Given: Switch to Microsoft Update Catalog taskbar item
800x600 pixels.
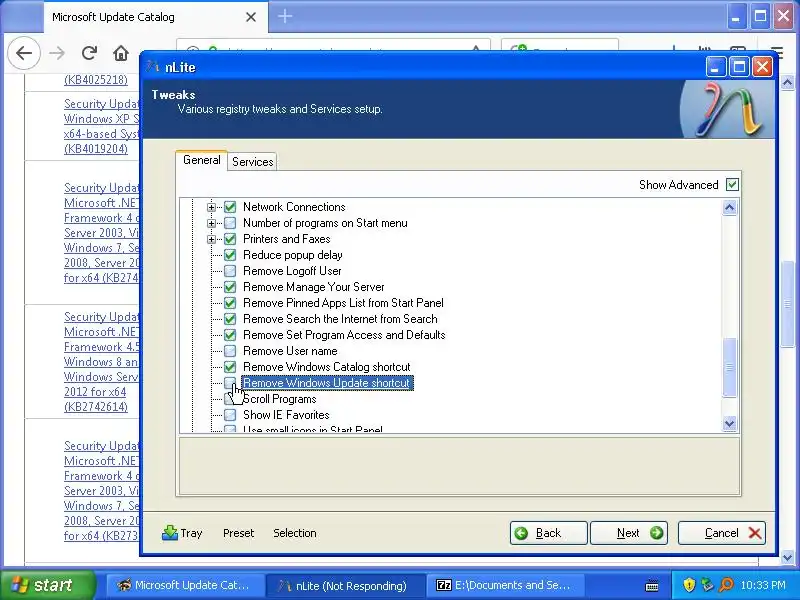Looking at the screenshot, I should (184, 585).
